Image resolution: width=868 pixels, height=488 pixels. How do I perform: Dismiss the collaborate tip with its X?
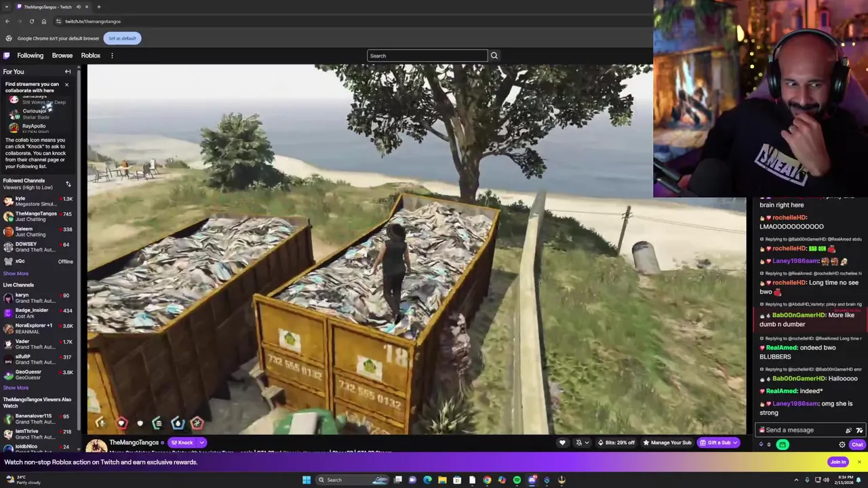tap(66, 85)
